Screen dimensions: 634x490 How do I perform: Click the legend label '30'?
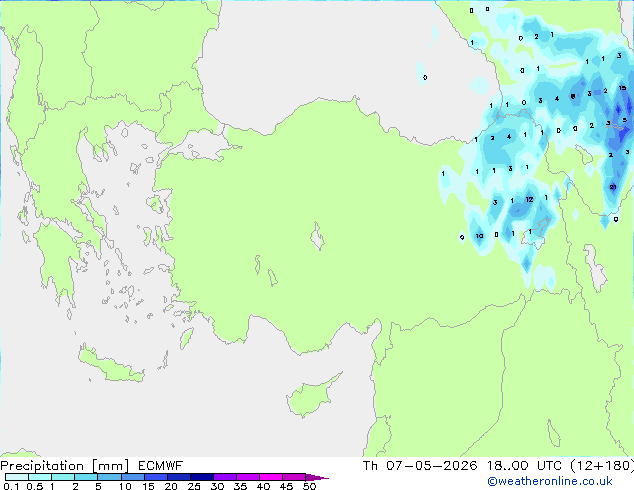point(217,486)
